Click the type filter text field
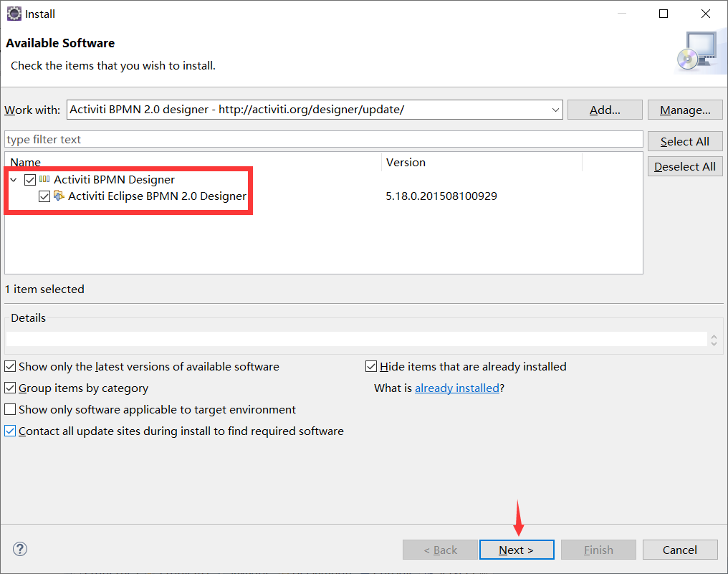 [x=324, y=139]
